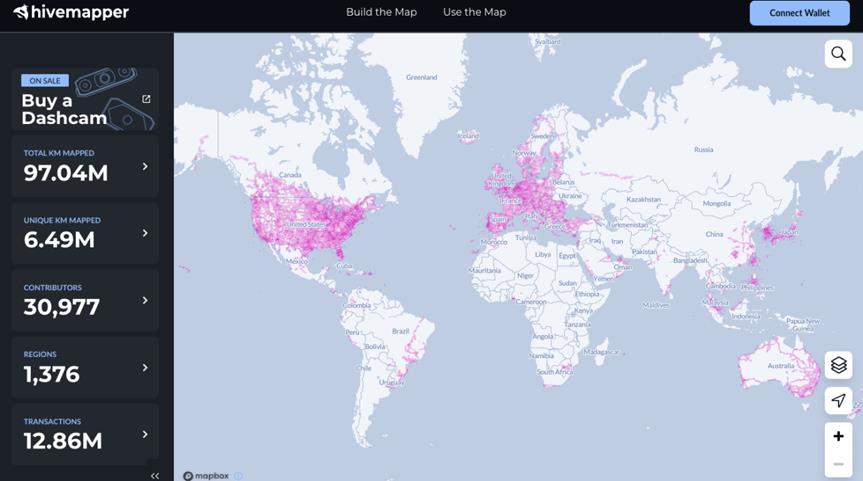Click the TOTAL KM MAPPED label
Viewport: 863px width, 481px height.
tap(59, 153)
